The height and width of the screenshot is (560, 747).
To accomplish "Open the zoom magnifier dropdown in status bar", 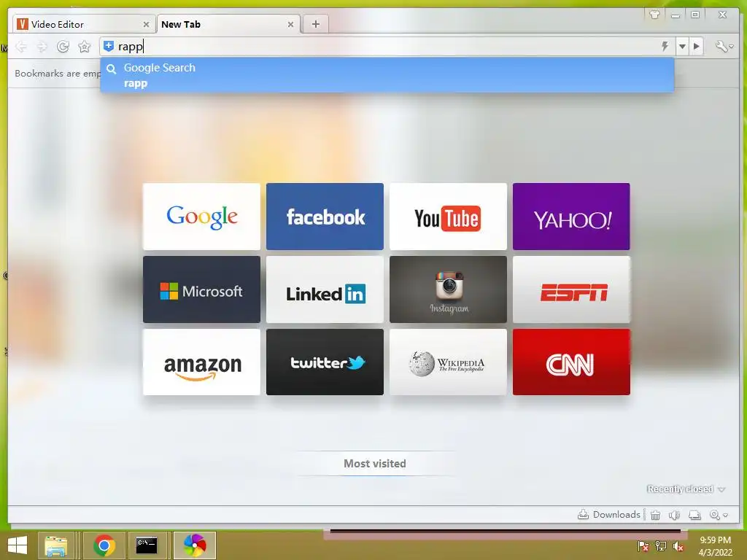I will coord(719,516).
